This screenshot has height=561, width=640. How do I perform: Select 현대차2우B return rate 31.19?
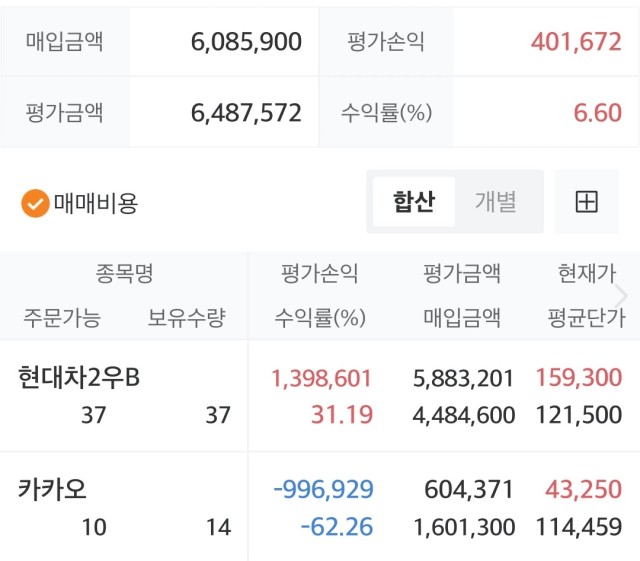coord(342,415)
